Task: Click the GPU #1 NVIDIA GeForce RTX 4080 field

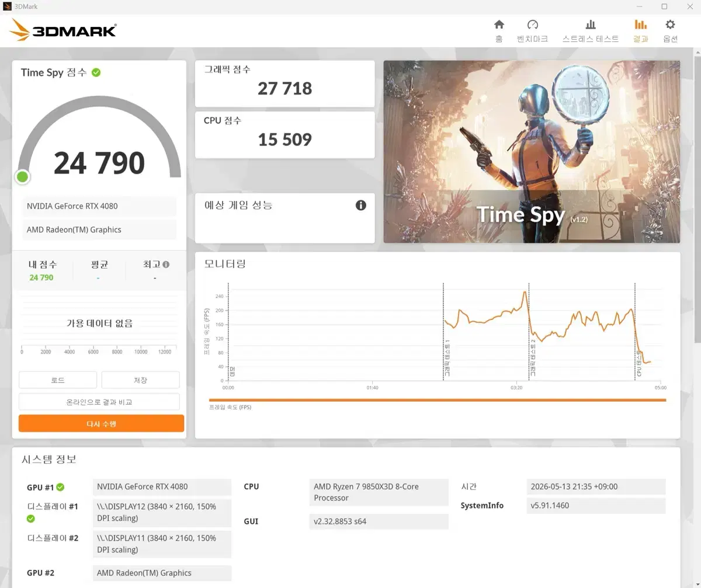Action: click(x=162, y=486)
